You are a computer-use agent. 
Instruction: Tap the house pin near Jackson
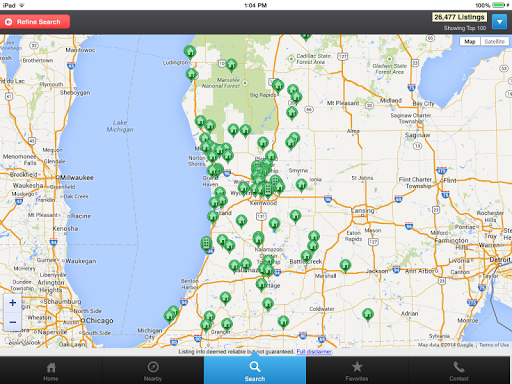click(x=345, y=266)
